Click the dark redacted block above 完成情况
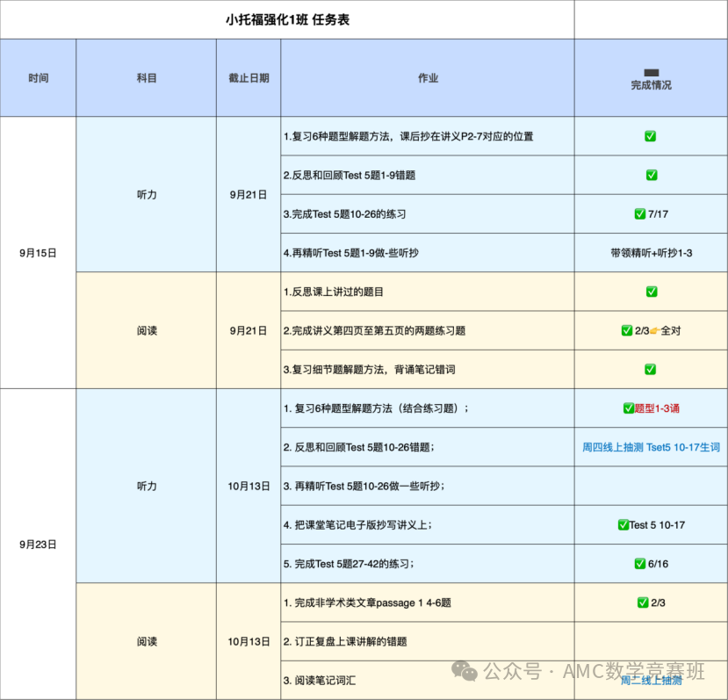 [x=652, y=73]
